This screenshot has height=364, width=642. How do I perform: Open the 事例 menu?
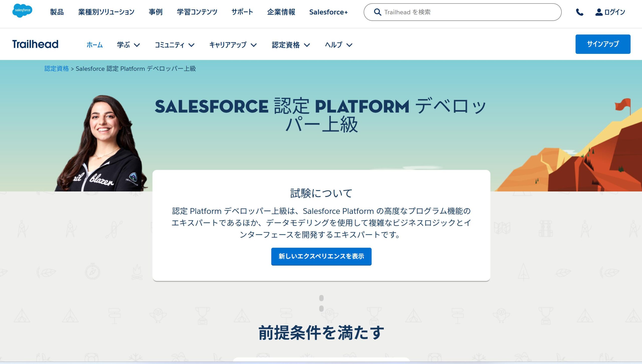pos(155,12)
